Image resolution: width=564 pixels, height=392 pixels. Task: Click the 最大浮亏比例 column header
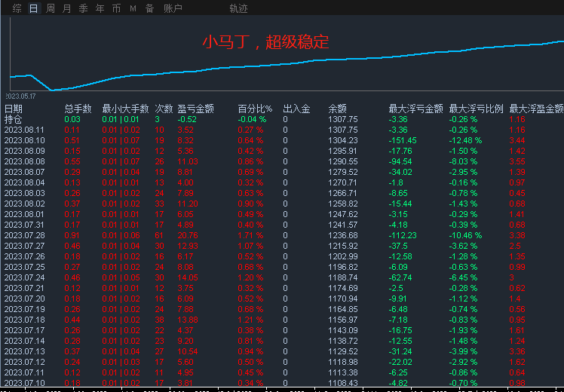pos(477,109)
